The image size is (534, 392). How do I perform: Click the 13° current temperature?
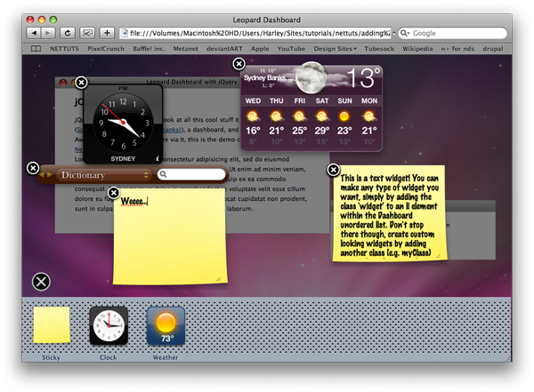pos(363,78)
